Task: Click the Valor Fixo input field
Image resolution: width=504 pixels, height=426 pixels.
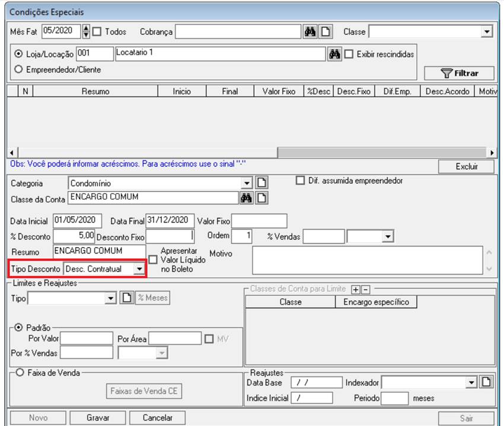Action: coord(259,221)
